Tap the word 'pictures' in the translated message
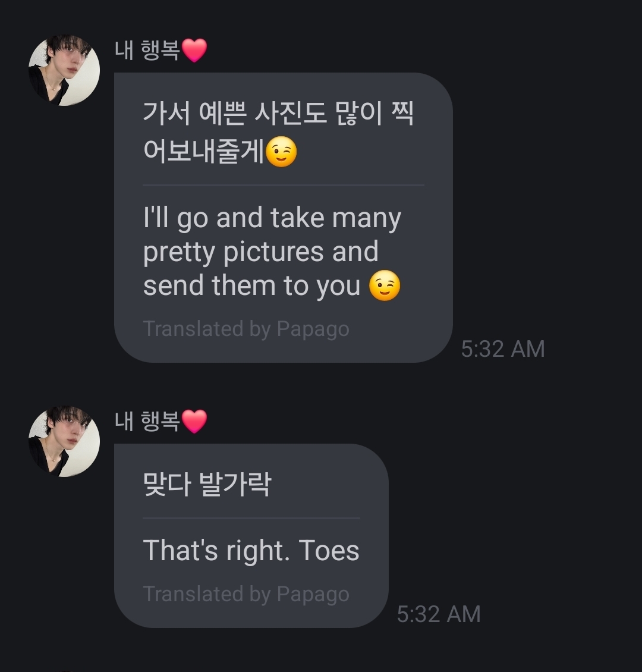 pyautogui.click(x=273, y=252)
